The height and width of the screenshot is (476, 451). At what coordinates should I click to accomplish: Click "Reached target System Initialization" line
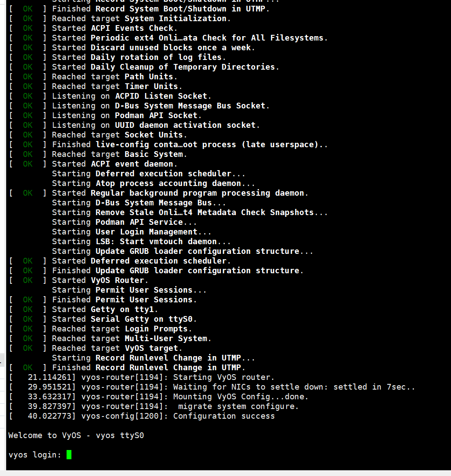[141, 19]
